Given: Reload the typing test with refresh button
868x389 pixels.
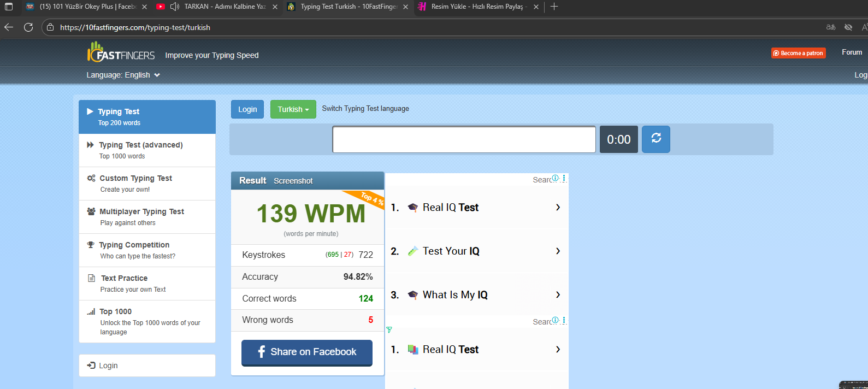Looking at the screenshot, I should coord(656,139).
